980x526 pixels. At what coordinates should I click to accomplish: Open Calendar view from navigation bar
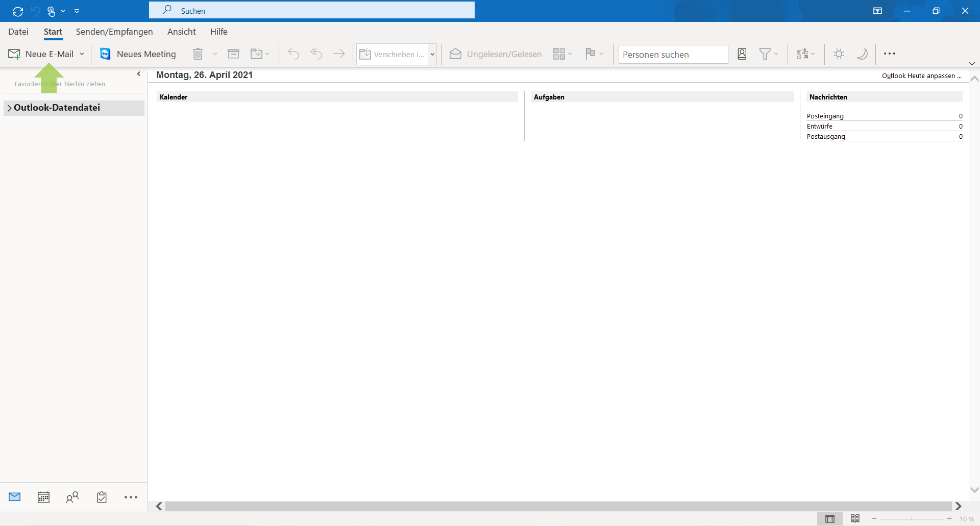point(43,497)
